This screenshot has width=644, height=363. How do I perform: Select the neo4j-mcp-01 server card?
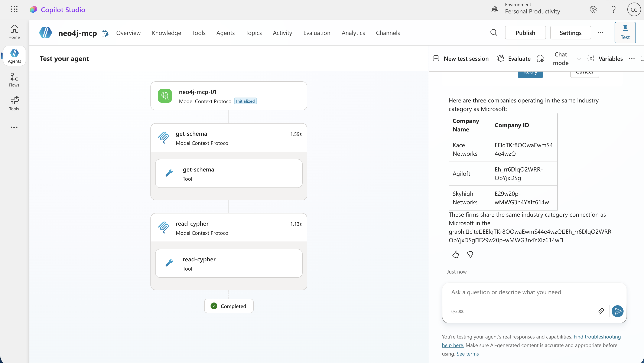[x=229, y=96]
